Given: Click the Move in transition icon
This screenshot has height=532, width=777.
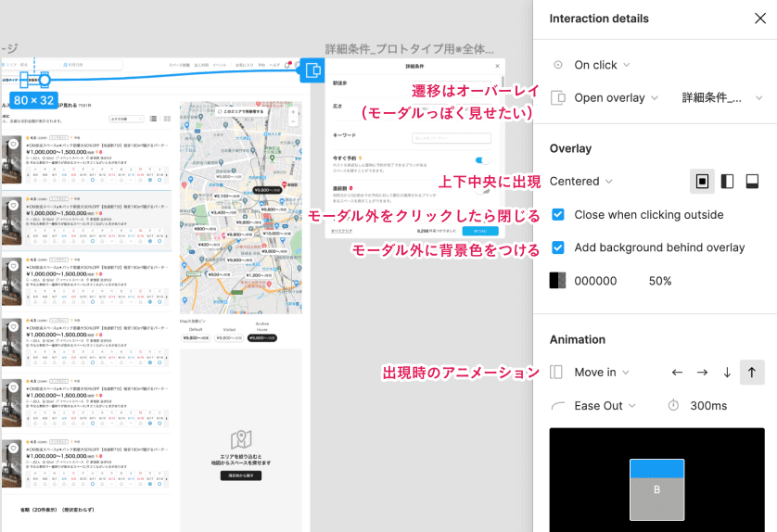Looking at the screenshot, I should [556, 372].
